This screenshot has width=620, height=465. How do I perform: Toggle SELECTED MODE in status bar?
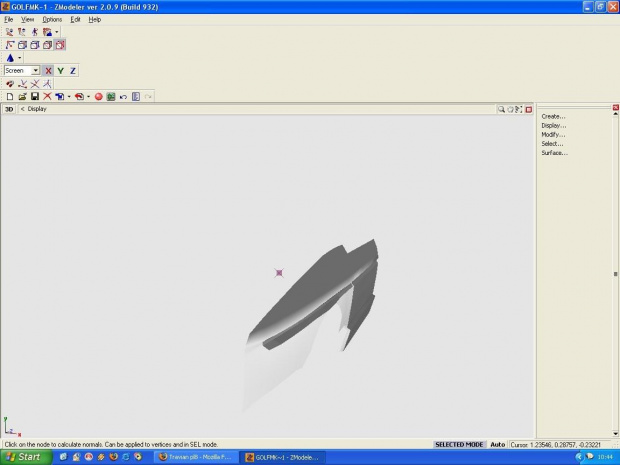(460, 444)
